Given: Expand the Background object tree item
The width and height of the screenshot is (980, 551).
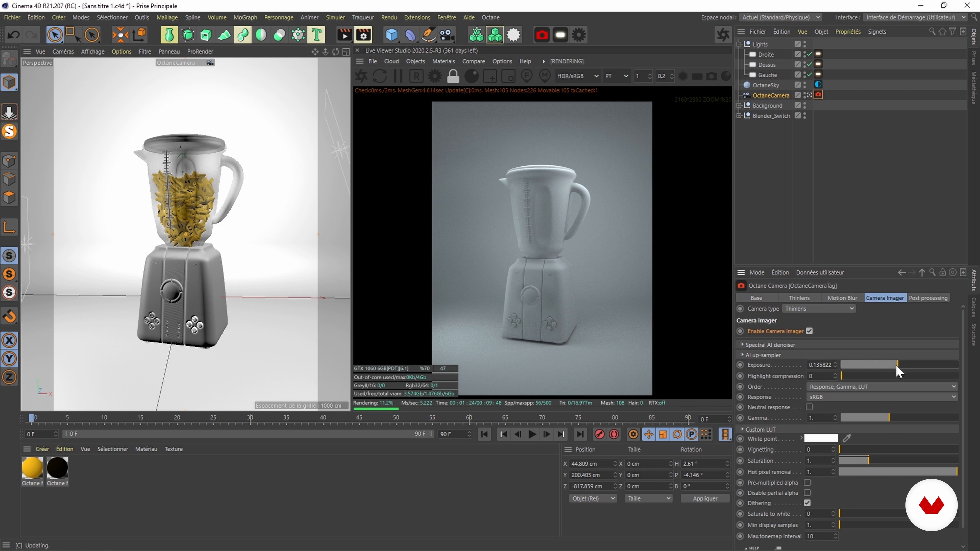Looking at the screenshot, I should coord(739,105).
